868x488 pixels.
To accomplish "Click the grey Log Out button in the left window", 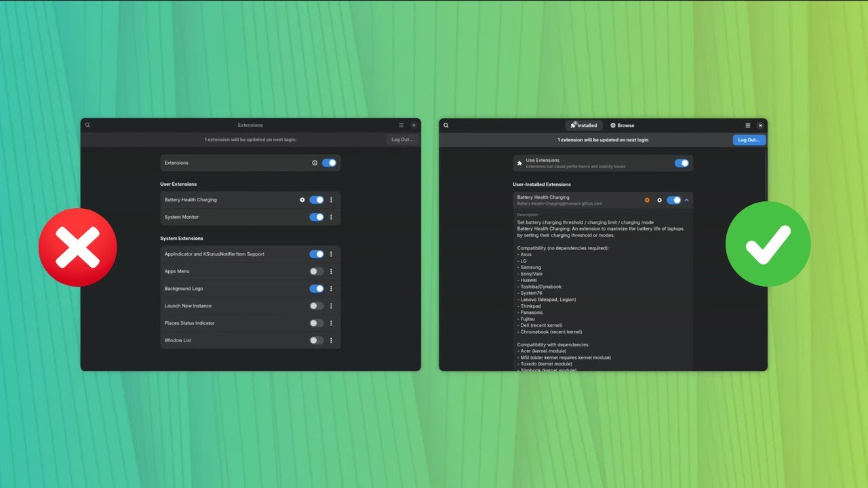I will (x=402, y=140).
